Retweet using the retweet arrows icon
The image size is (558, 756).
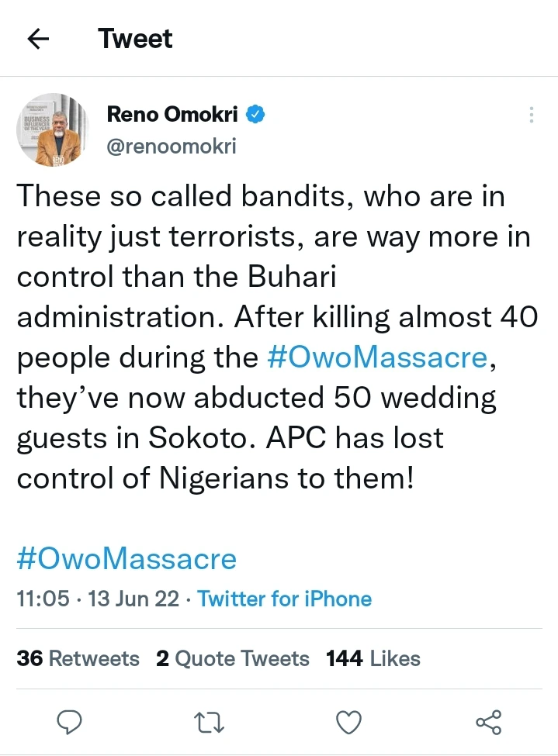210,723
